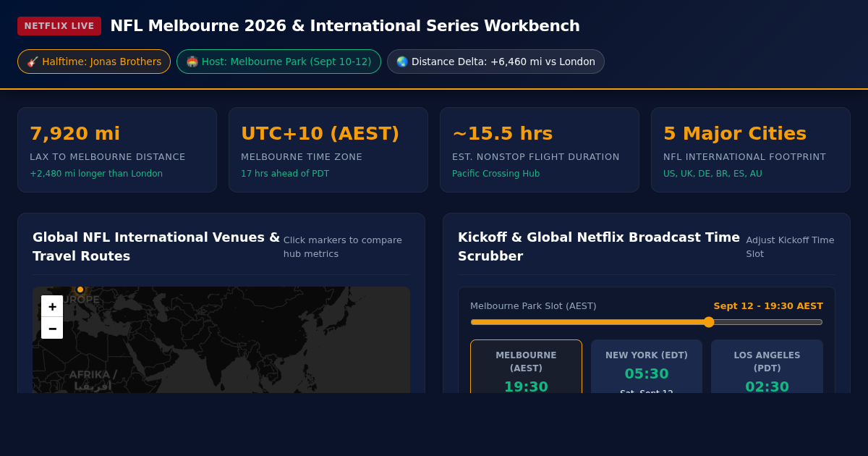Click the NFL Melbourne 2026 page title
The image size is (868, 456).
345,26
